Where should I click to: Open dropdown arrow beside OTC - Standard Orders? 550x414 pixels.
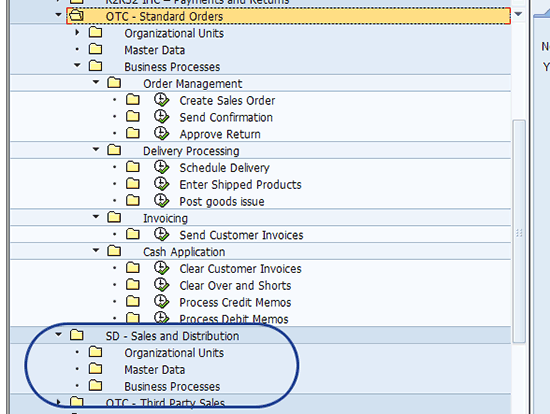518,14
